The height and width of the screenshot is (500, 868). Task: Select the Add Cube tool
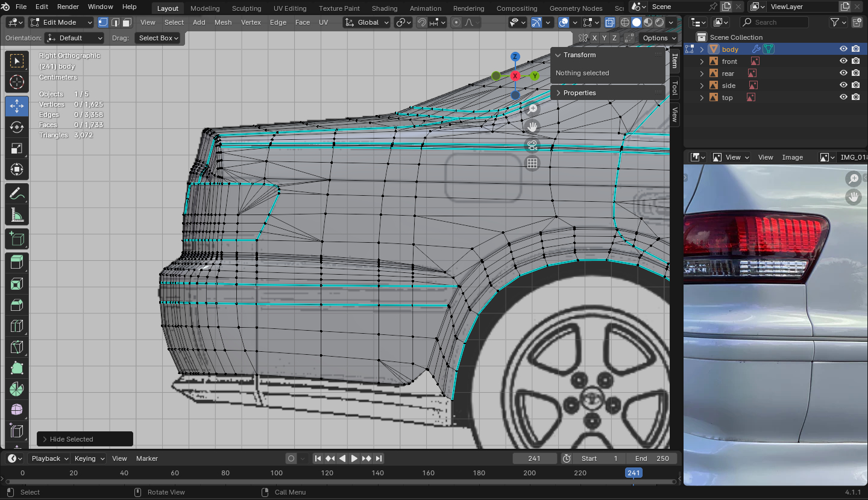click(17, 240)
